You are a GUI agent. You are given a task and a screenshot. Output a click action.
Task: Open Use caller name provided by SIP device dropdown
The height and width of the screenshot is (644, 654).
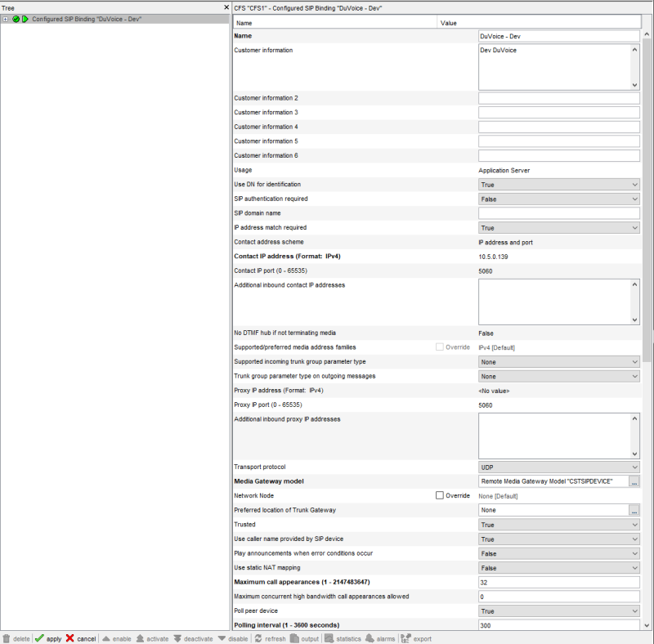(559, 539)
